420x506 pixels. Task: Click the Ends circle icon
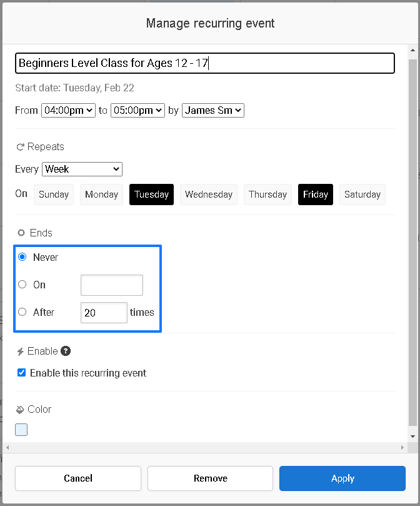(x=21, y=233)
